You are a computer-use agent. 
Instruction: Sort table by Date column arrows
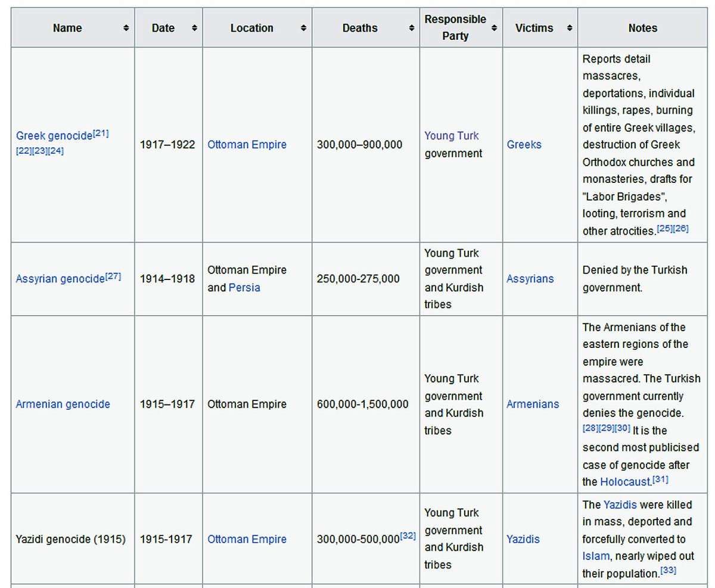click(x=194, y=28)
